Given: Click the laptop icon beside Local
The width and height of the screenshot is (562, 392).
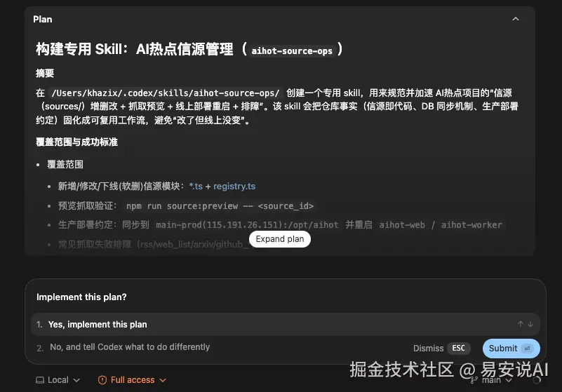Looking at the screenshot, I should [x=40, y=380].
